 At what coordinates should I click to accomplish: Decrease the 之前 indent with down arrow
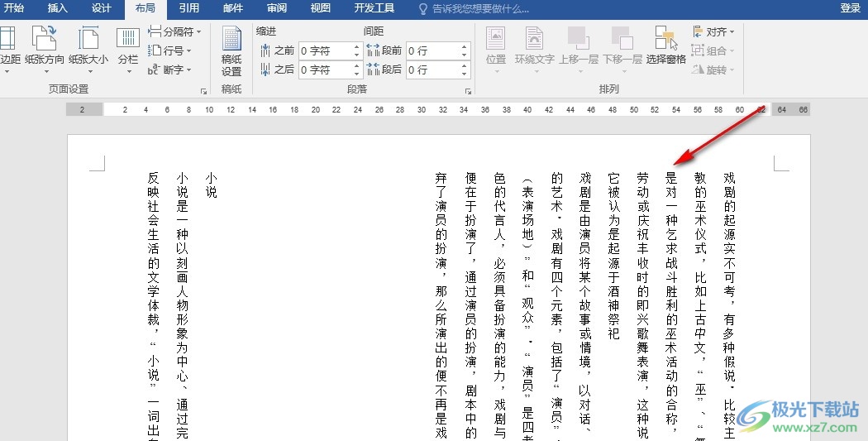[x=357, y=55]
